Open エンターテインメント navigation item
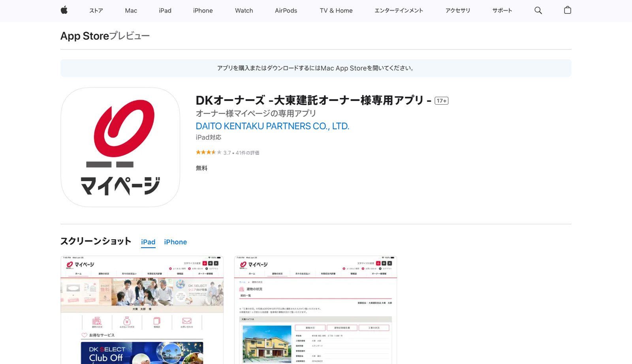The image size is (632, 364). pyautogui.click(x=399, y=11)
